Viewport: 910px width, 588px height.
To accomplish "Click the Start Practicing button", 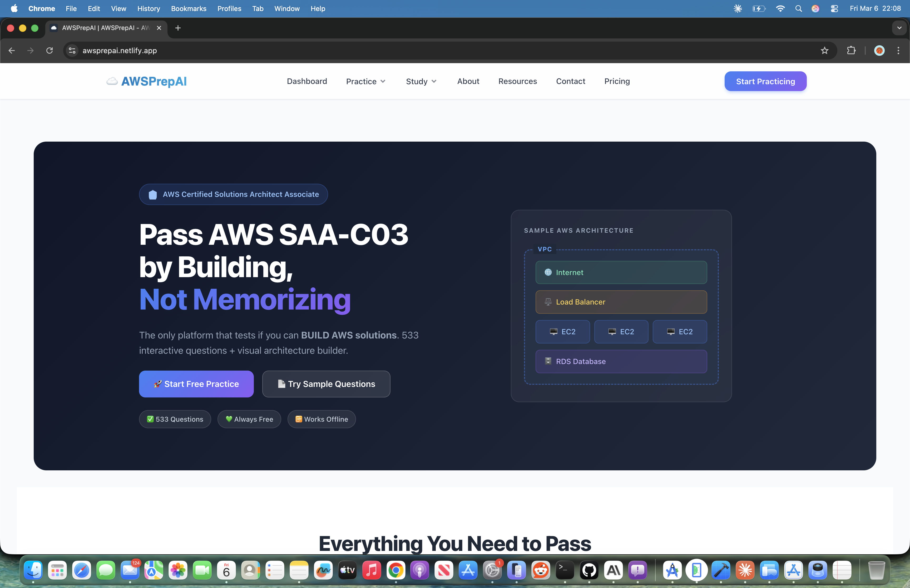I will [765, 81].
